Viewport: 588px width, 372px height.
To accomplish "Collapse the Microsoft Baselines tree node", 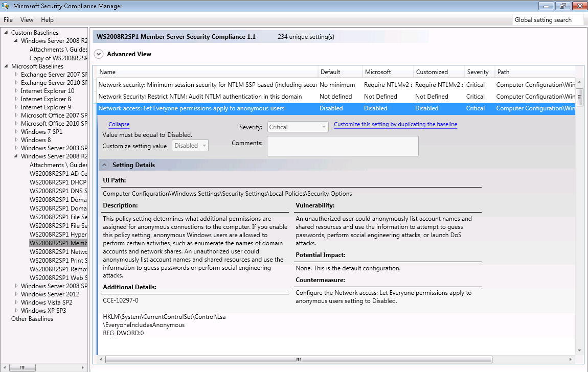I will coord(6,66).
